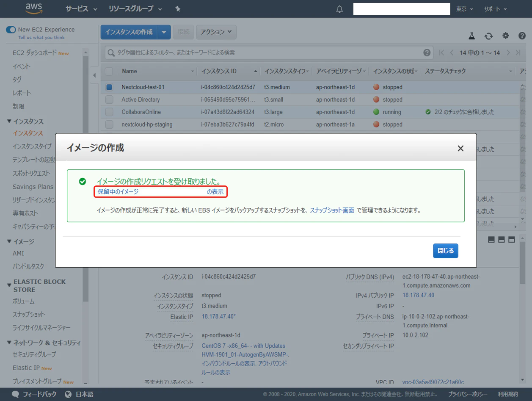Check the nextcloud-hp-staging row checkbox
The image size is (532, 401).
[x=109, y=124]
